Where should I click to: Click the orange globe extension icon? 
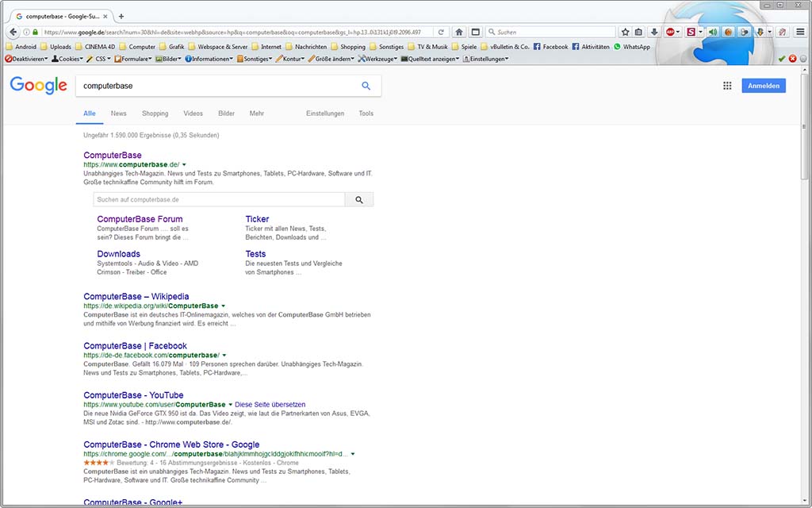pyautogui.click(x=728, y=32)
